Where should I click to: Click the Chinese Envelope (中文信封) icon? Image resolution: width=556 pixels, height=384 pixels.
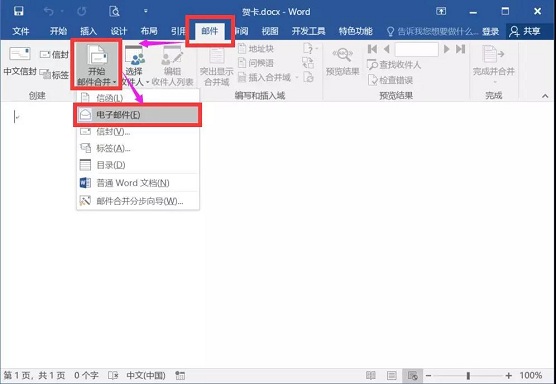20,54
